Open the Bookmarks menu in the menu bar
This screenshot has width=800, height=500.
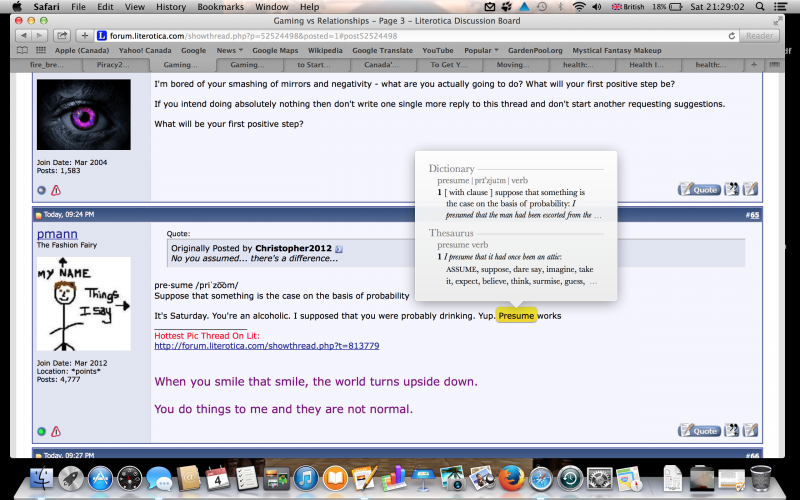pyautogui.click(x=220, y=7)
